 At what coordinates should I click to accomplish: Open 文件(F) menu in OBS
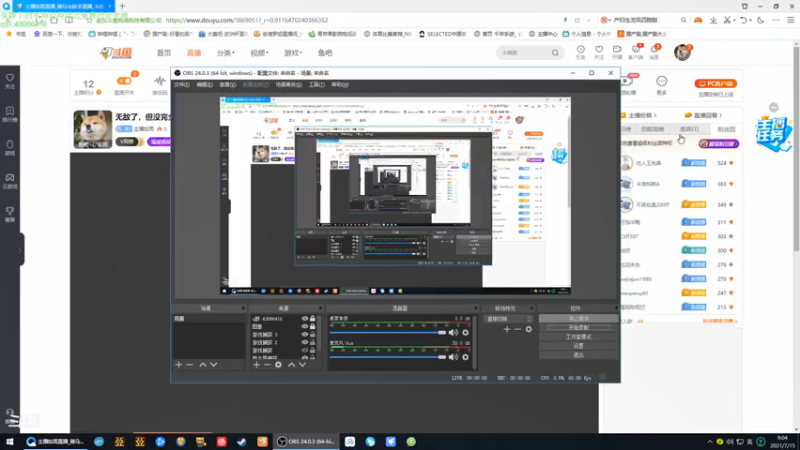click(x=182, y=85)
